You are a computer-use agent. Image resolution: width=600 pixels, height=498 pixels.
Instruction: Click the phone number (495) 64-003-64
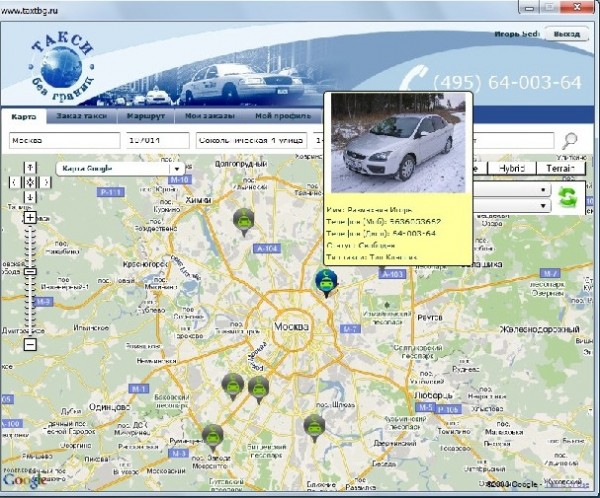click(x=508, y=82)
